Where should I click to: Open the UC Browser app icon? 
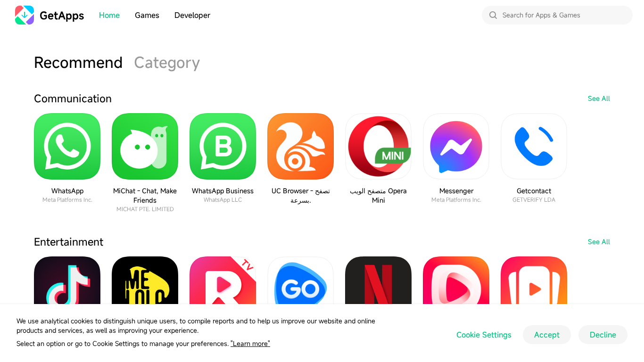(300, 146)
